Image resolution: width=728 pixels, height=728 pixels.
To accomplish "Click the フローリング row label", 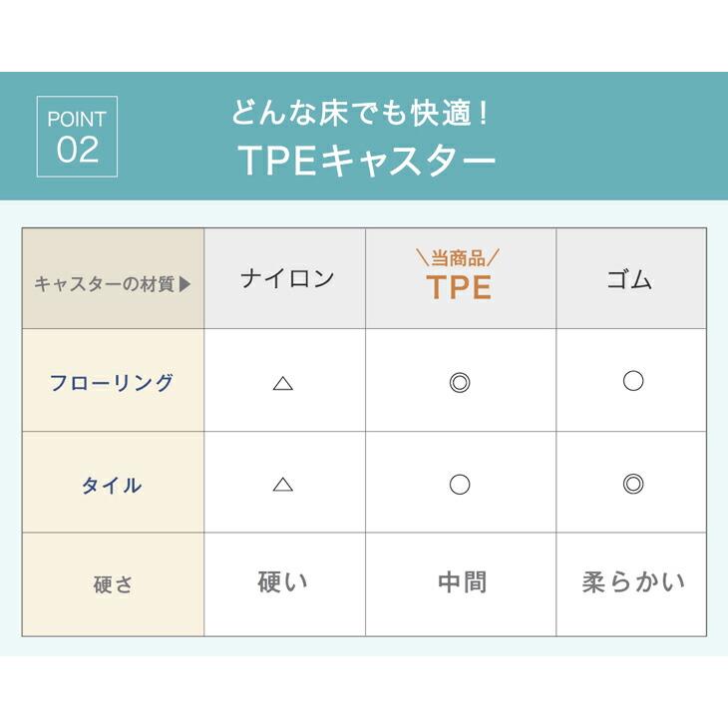I will [112, 383].
